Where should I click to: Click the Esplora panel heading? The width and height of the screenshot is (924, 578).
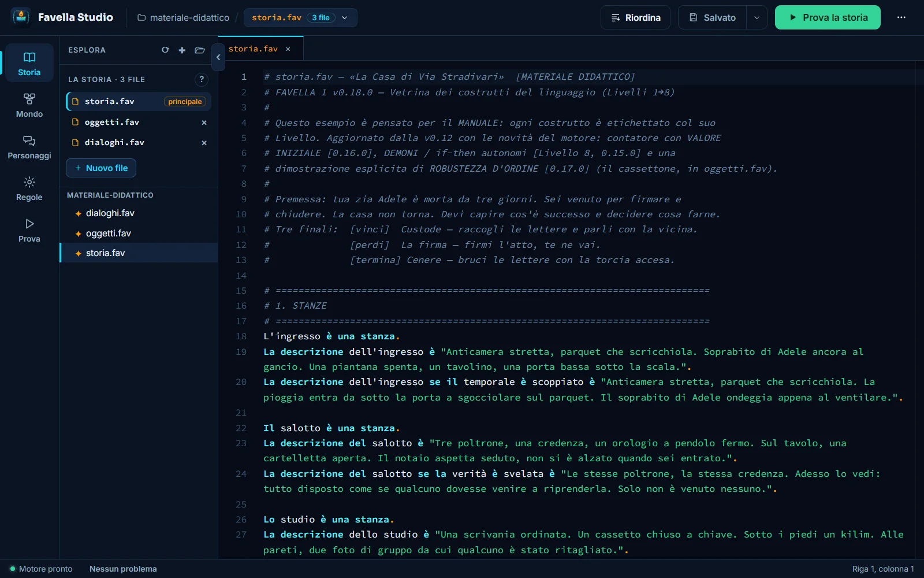click(87, 50)
